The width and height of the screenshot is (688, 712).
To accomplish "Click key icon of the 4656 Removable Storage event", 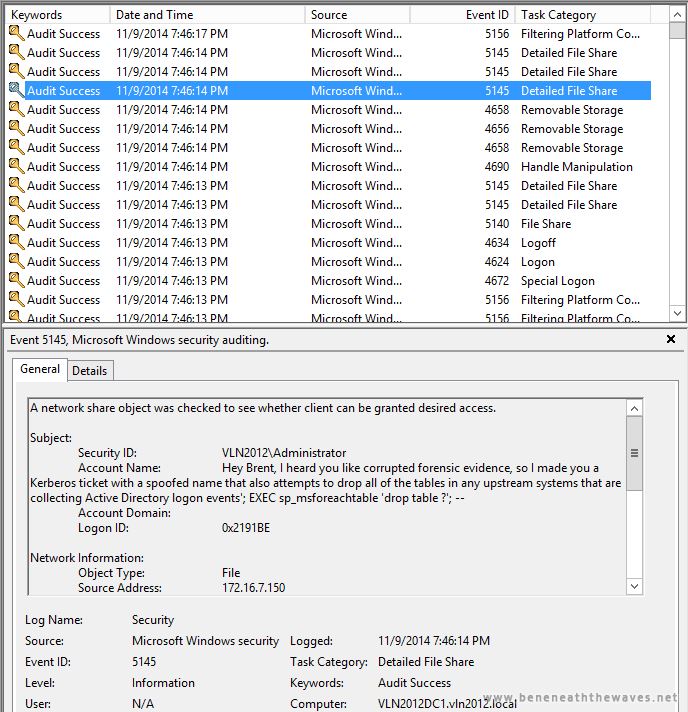I will coord(16,129).
